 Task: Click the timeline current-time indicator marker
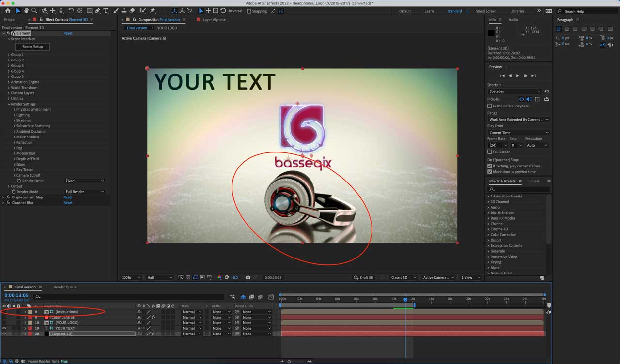[x=405, y=300]
